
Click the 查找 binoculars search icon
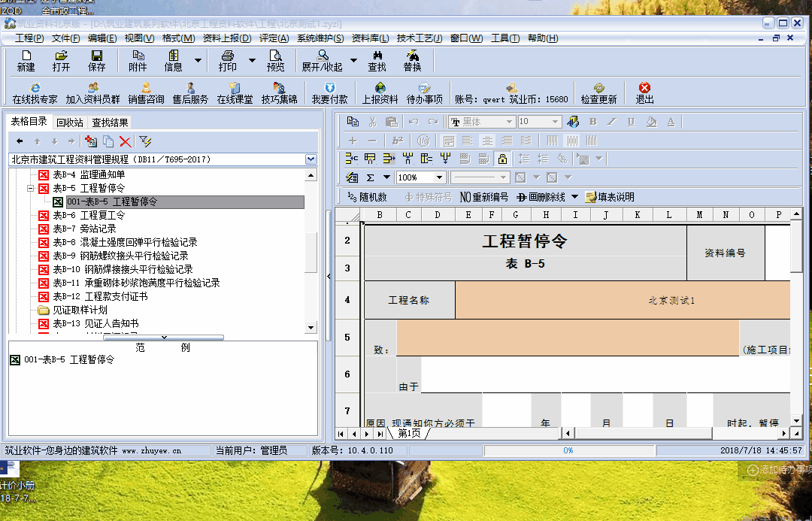tap(377, 60)
